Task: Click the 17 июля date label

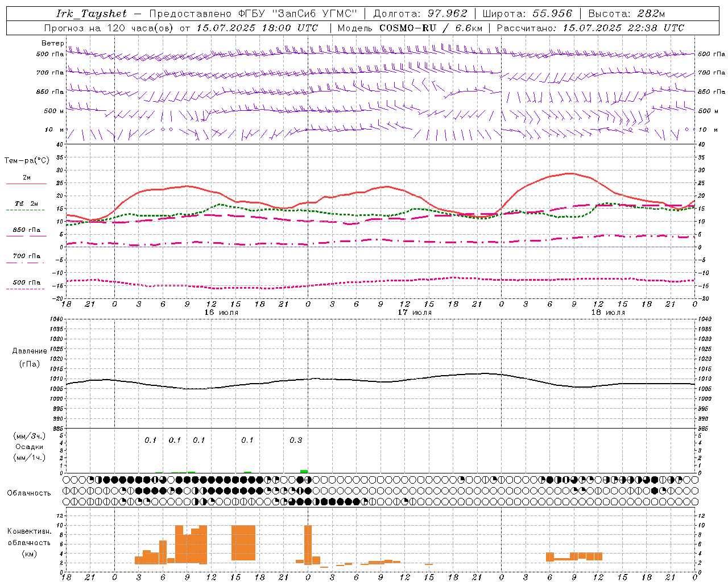Action: pos(415,313)
